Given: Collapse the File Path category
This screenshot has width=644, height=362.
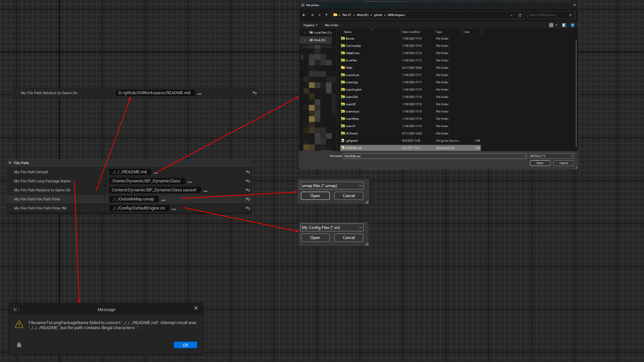Looking at the screenshot, I should click(x=10, y=163).
